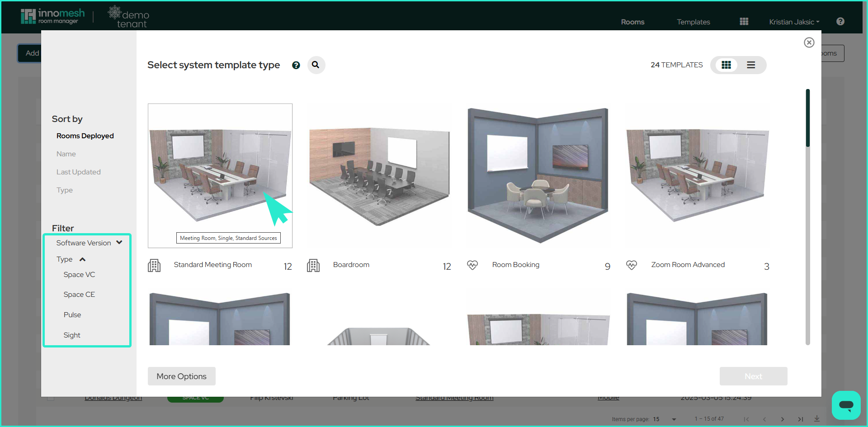Image resolution: width=868 pixels, height=427 pixels.
Task: Click the Sort by heading
Action: (x=67, y=119)
